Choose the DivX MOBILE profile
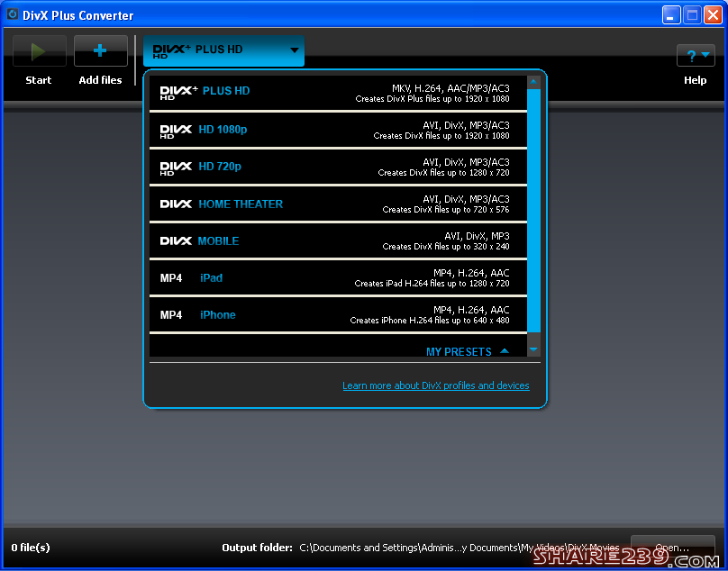 (x=338, y=240)
